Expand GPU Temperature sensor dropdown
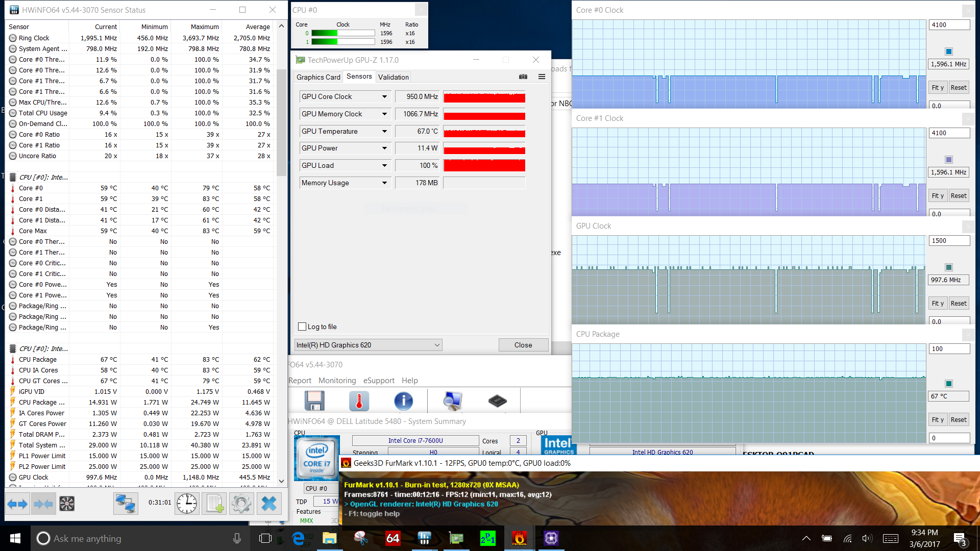980x551 pixels. 384,131
